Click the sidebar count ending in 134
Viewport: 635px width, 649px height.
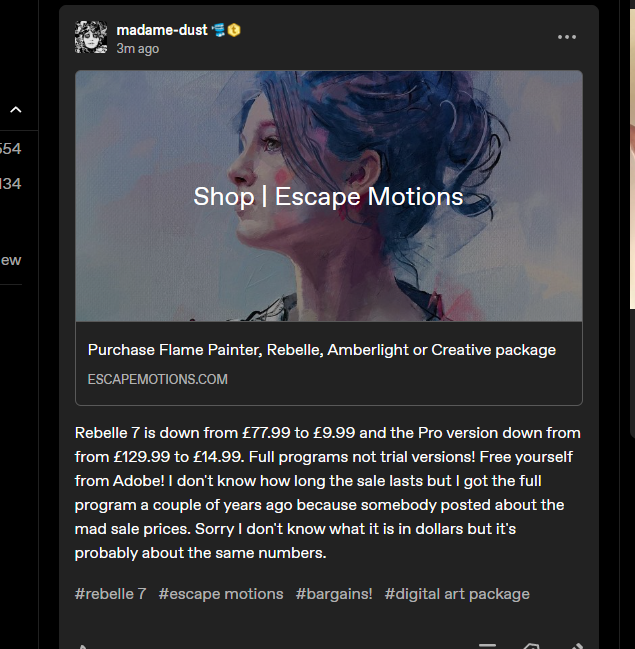click(x=10, y=183)
